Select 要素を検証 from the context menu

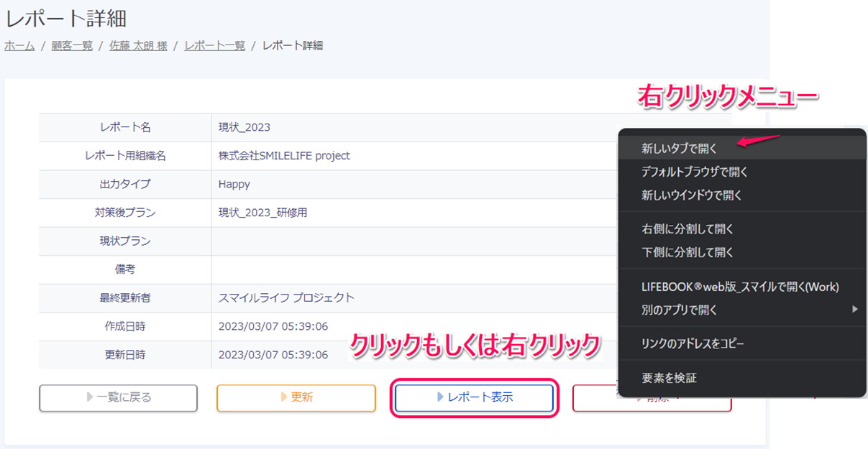coord(669,377)
